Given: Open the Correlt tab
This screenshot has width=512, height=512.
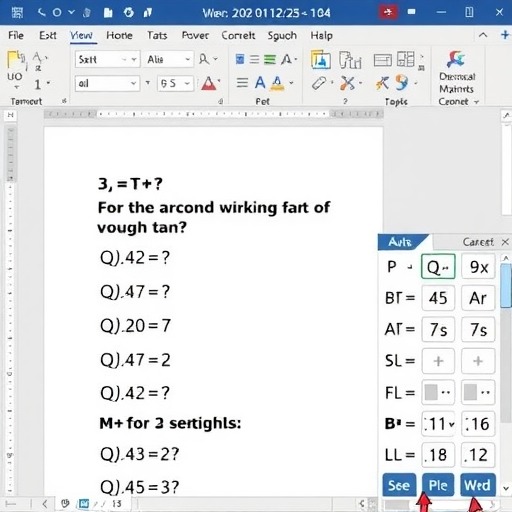Looking at the screenshot, I should tap(238, 35).
